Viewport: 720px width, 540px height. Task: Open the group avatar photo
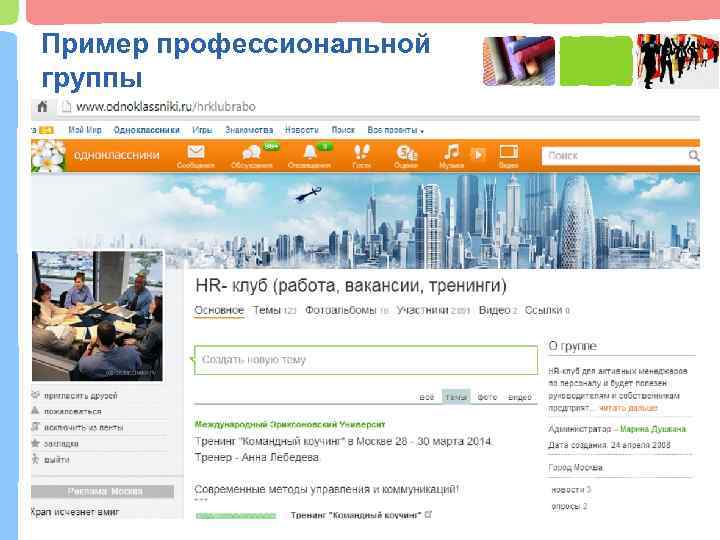pos(97,316)
